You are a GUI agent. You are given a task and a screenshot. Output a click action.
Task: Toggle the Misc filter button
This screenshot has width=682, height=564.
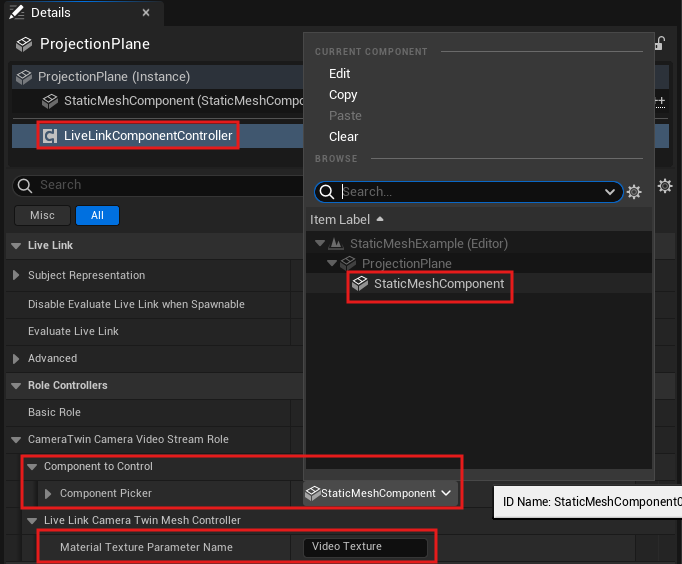tap(42, 215)
